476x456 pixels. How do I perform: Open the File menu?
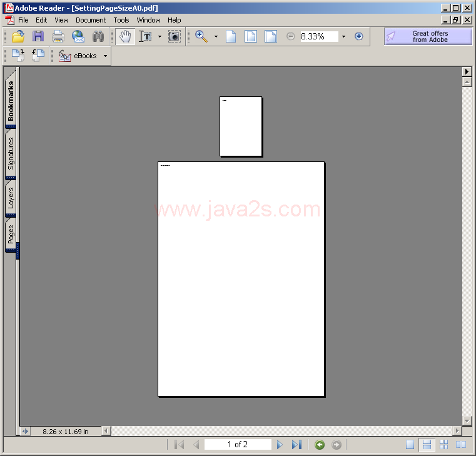[23, 20]
